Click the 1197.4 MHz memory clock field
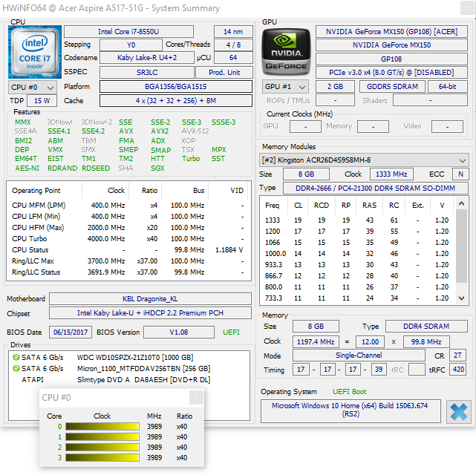The width and height of the screenshot is (476, 475). [316, 342]
